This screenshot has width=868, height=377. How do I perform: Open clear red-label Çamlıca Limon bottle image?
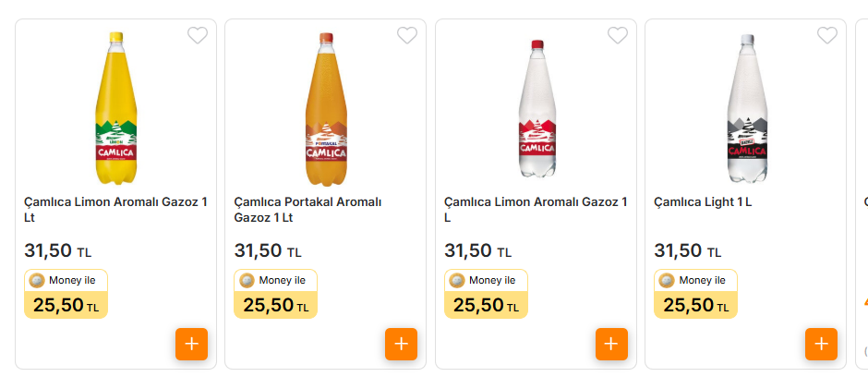(536, 109)
